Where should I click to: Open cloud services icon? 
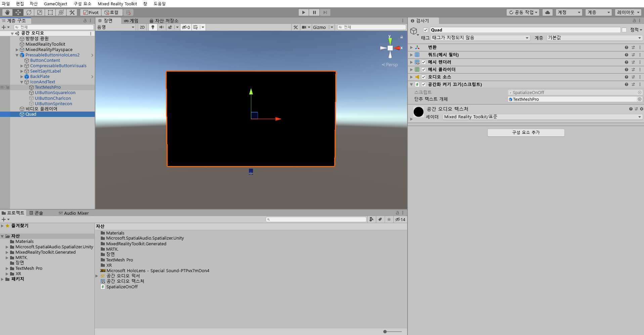(547, 12)
